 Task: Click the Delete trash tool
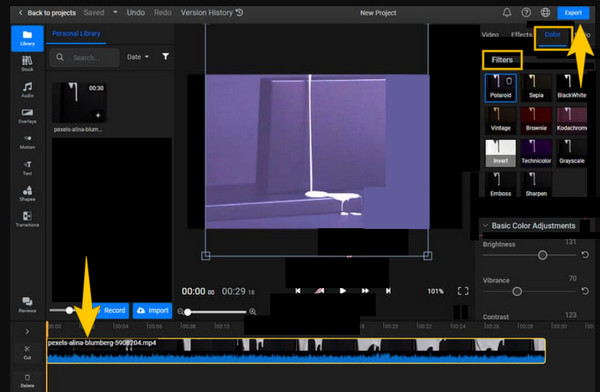click(x=27, y=381)
